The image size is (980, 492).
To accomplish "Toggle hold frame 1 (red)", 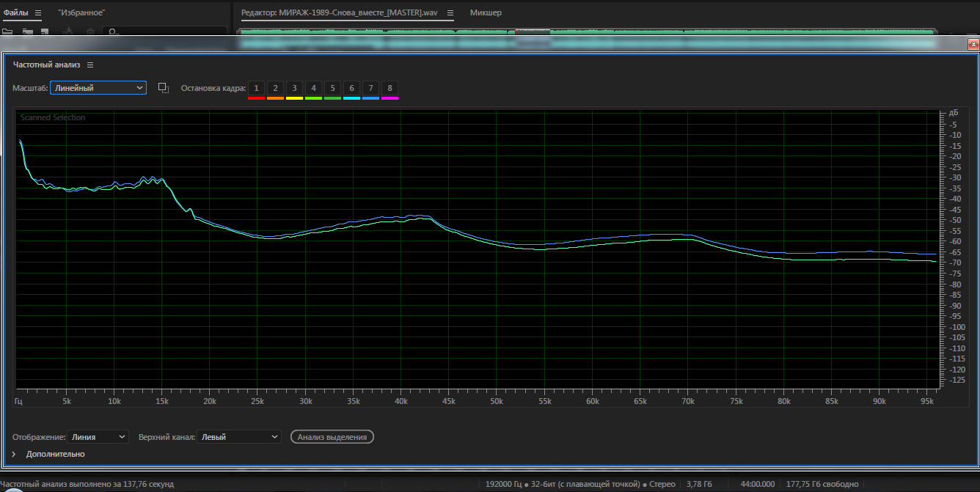I will 256,89.
